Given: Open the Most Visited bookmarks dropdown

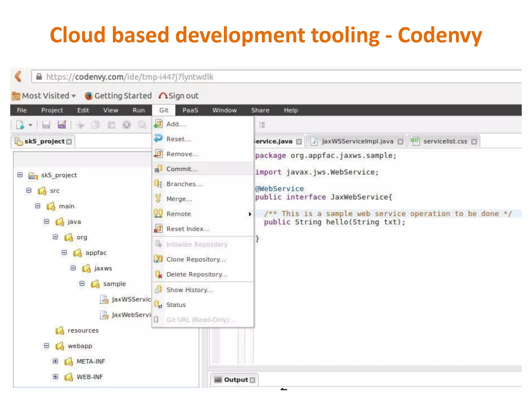Looking at the screenshot, I should pos(74,96).
